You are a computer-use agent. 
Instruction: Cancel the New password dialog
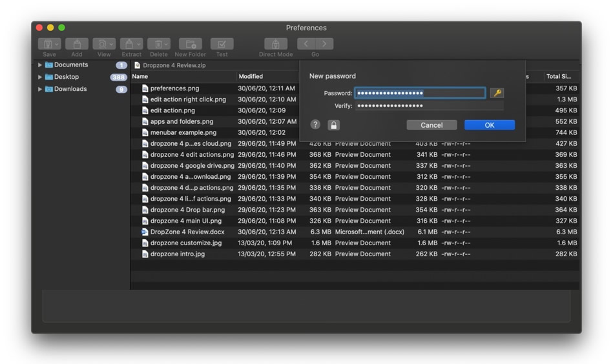[x=431, y=125]
